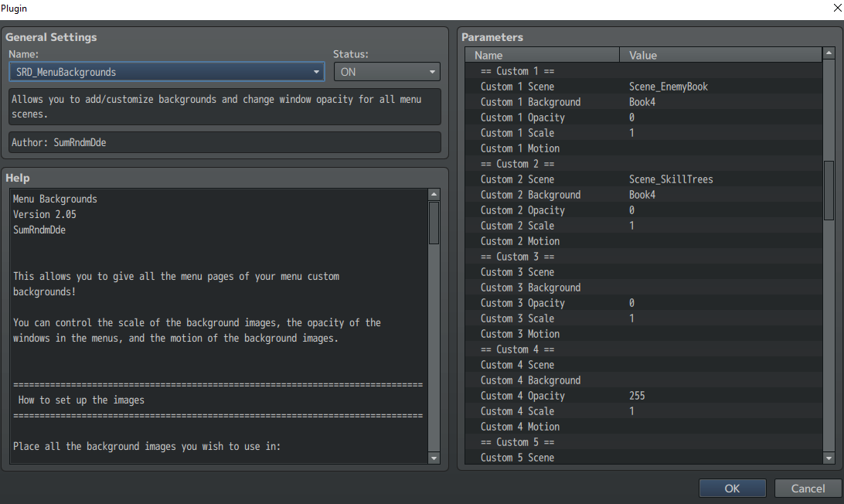Viewport: 844px width, 504px height.
Task: Select the Custom 5 Scene parameter
Action: (x=644, y=458)
